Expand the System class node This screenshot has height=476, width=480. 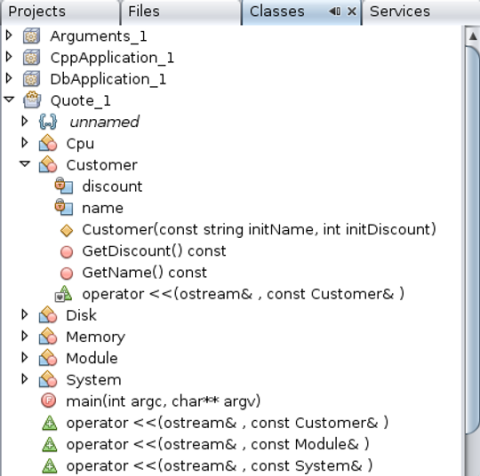pyautogui.click(x=25, y=379)
